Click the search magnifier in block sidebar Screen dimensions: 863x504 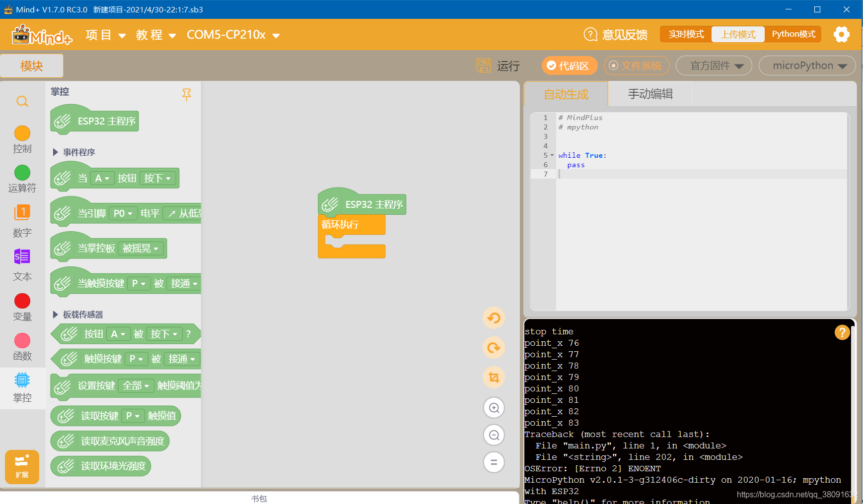(22, 102)
